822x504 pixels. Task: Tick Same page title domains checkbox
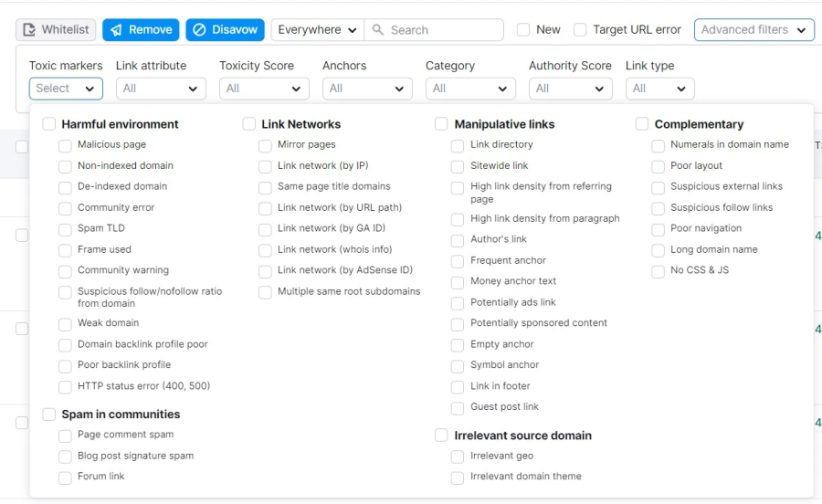coord(265,187)
